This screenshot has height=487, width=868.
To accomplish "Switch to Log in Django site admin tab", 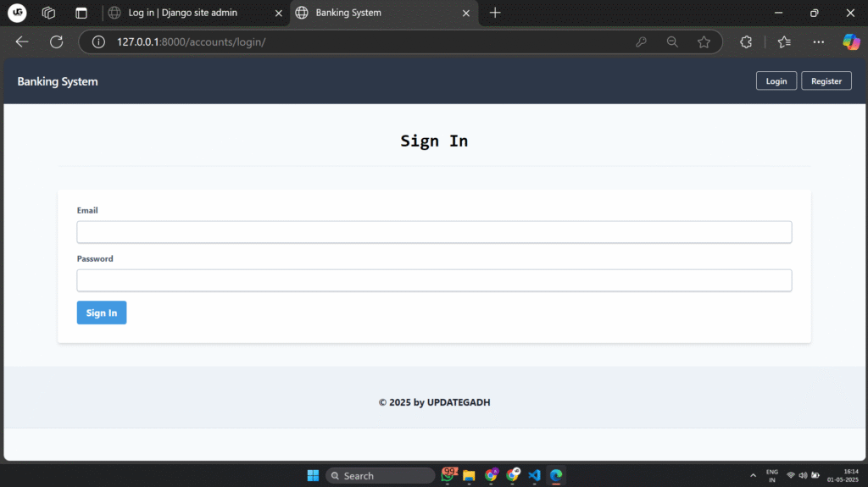I will 196,13.
